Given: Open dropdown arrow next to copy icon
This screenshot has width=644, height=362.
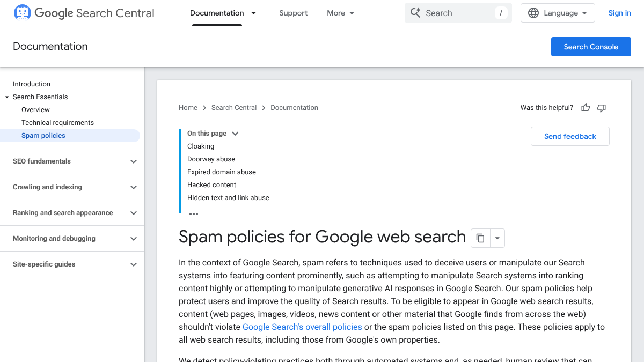Looking at the screenshot, I should (x=497, y=238).
